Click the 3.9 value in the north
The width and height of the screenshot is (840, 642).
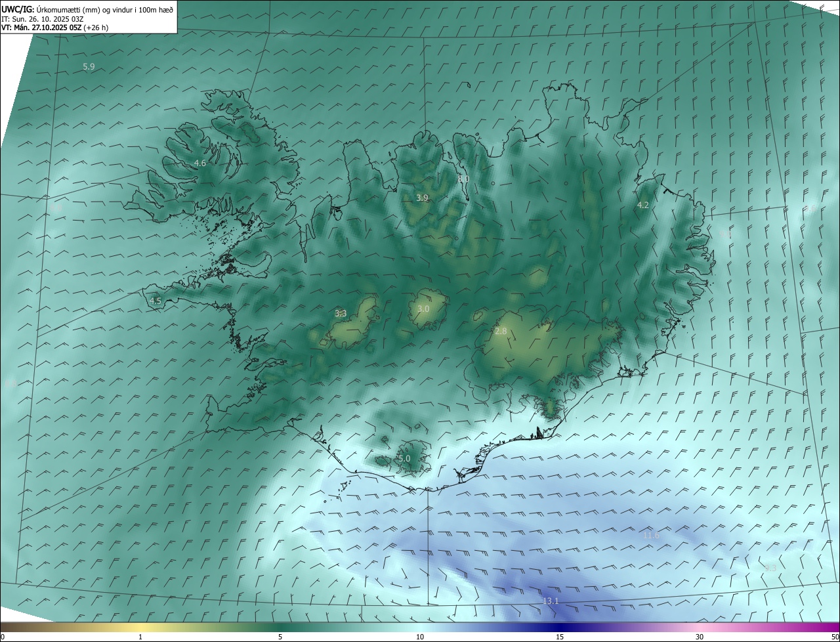(x=423, y=198)
